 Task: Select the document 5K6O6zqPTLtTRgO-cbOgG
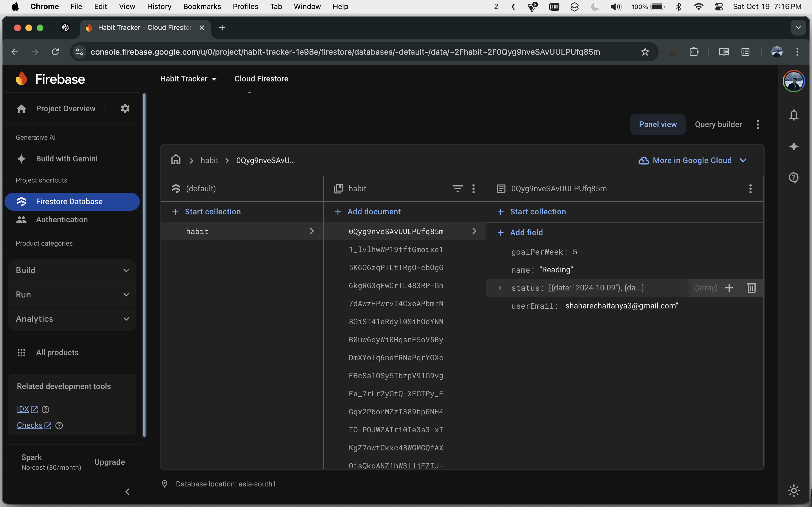[396, 268]
